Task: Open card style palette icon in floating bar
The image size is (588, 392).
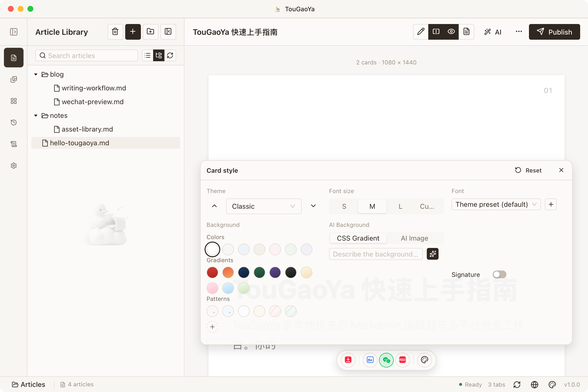Action: coord(425,360)
